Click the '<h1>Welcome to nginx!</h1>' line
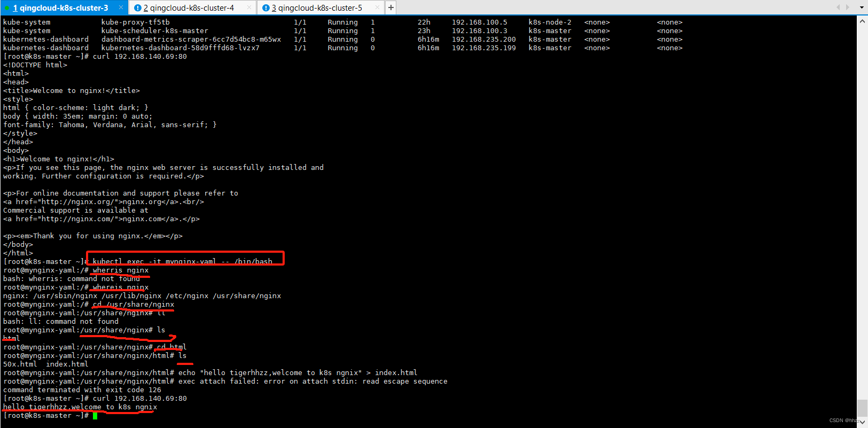868x428 pixels. pos(59,159)
